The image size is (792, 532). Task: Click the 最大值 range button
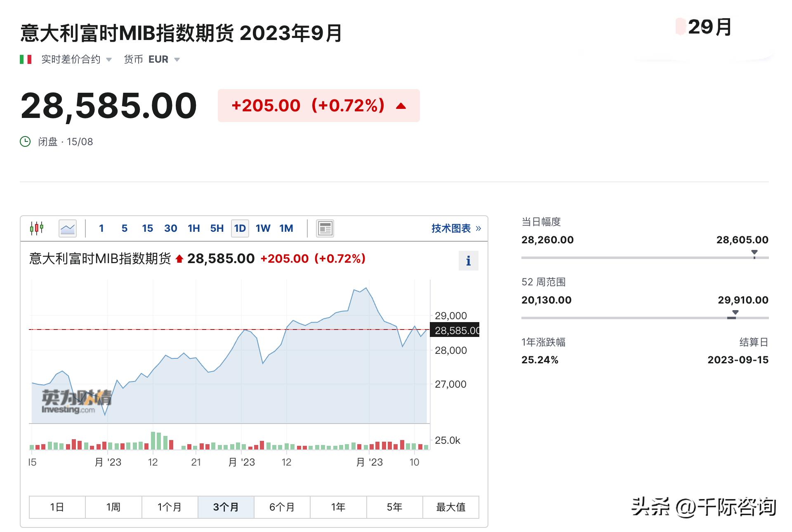[x=451, y=507]
